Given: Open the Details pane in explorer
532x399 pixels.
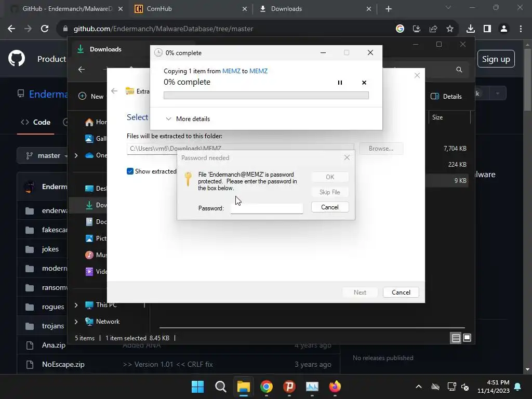Looking at the screenshot, I should pos(446,96).
